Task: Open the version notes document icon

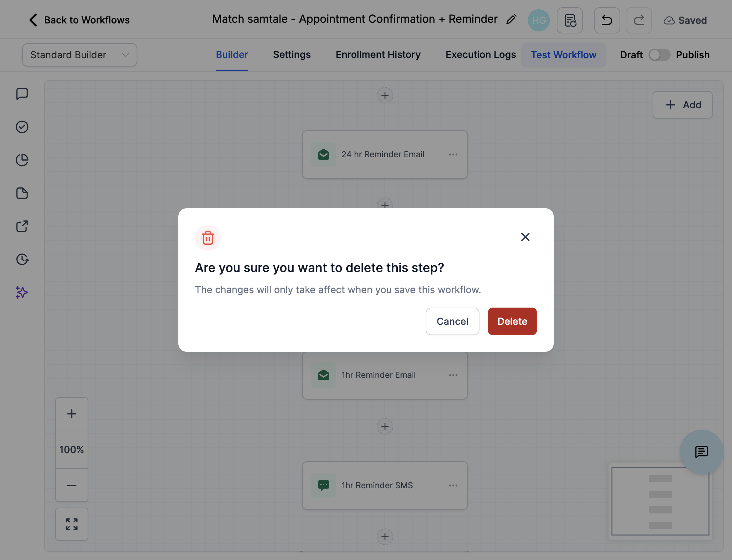Action: [x=570, y=20]
